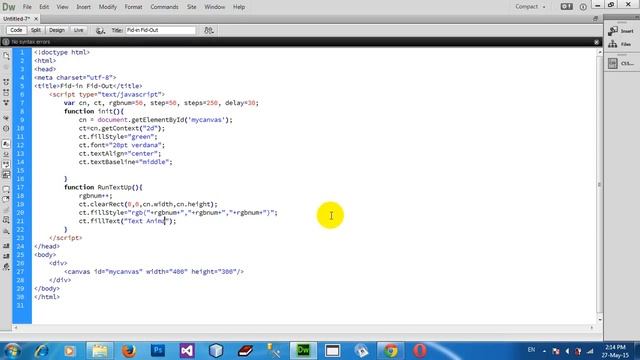Click the Format Source Code icon
Screen dimensions: 640x360
click(x=6, y=267)
